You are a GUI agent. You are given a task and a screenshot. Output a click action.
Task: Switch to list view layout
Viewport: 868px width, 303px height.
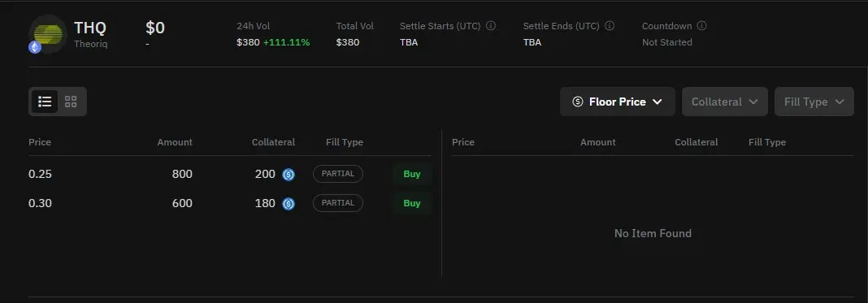click(45, 102)
